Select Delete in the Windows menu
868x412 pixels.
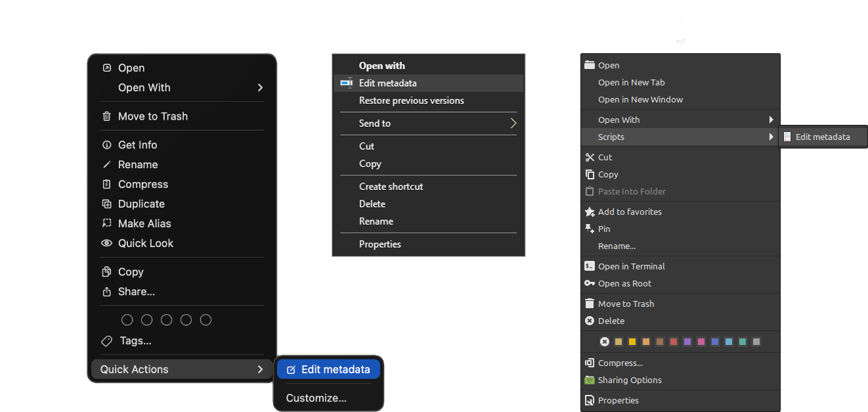click(372, 204)
